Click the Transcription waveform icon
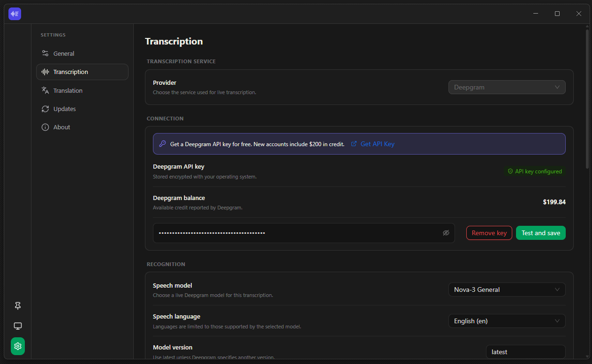Screen dimensions: 592x364 click(46, 72)
